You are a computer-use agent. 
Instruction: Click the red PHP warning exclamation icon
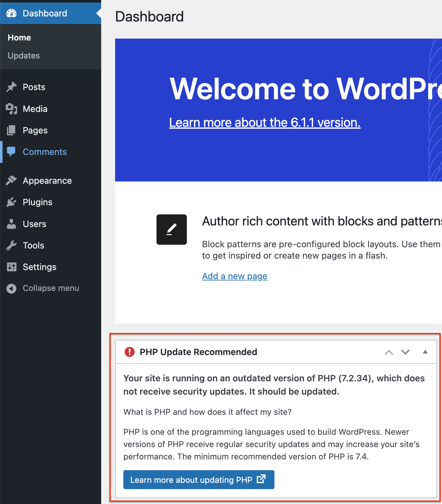130,352
